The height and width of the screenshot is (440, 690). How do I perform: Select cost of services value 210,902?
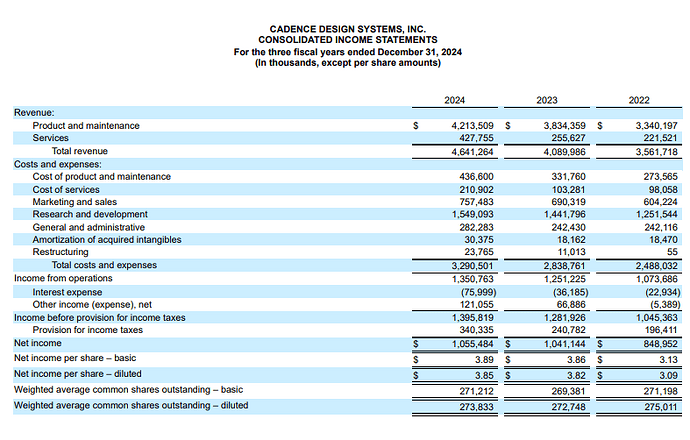477,190
